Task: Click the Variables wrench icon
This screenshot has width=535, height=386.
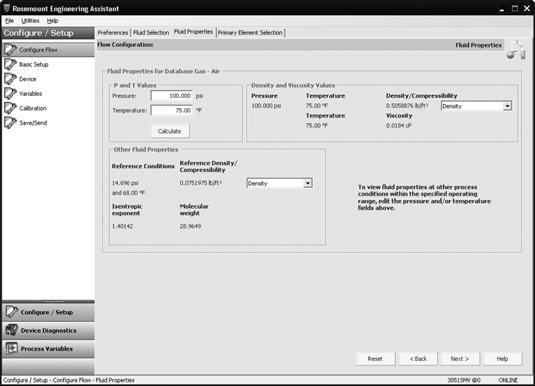Action: click(x=10, y=94)
